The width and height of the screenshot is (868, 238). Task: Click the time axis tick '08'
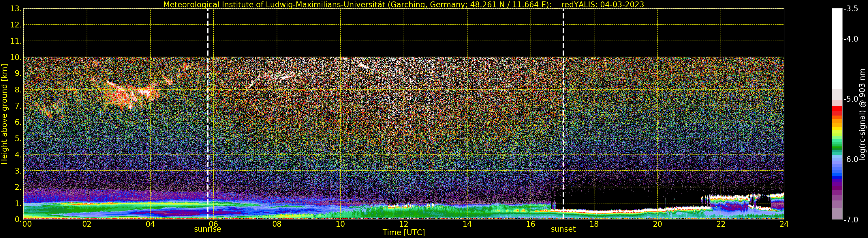point(277,224)
